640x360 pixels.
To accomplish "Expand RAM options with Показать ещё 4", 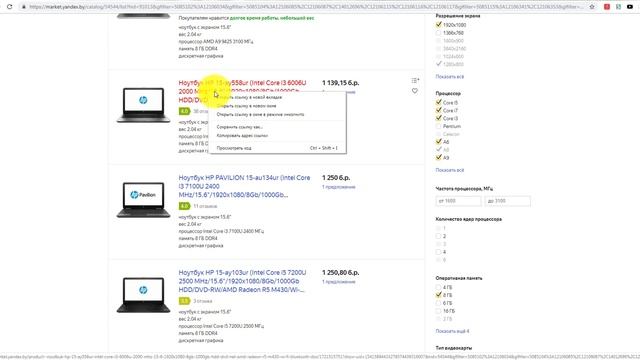I will point(452,331).
